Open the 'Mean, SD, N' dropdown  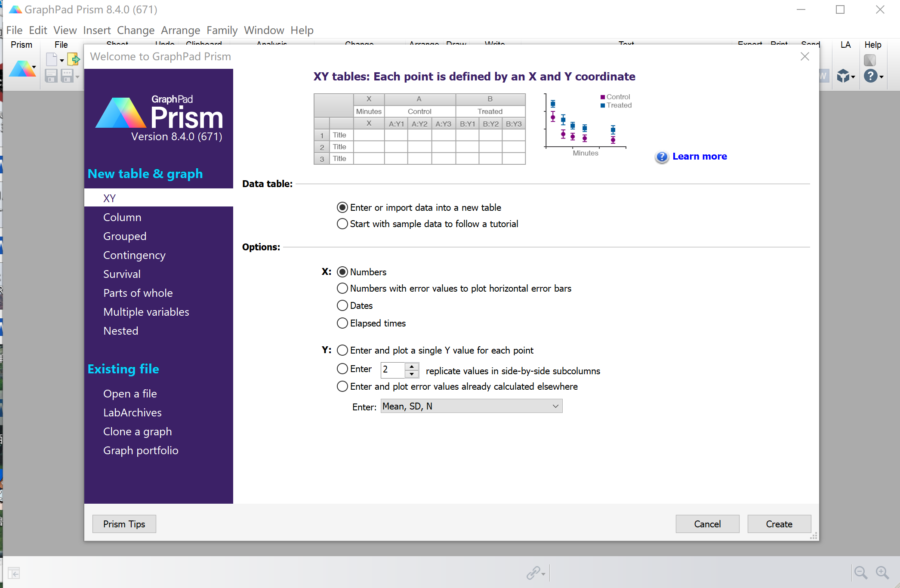click(x=472, y=406)
